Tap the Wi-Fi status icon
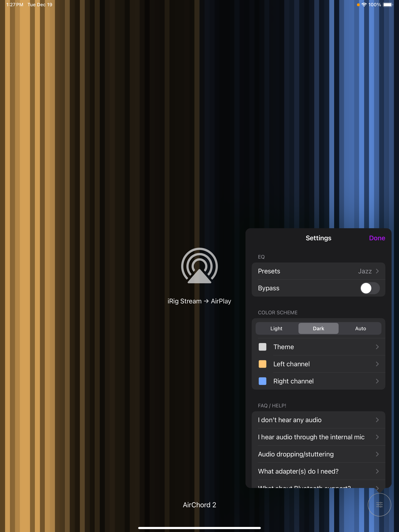Image resolution: width=399 pixels, height=532 pixels. click(x=364, y=4)
